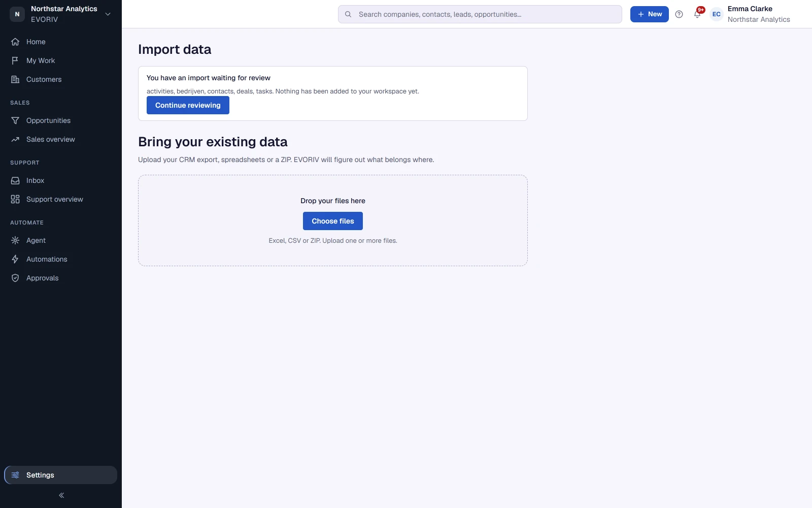Open Sales overview label
The height and width of the screenshot is (508, 812).
click(x=51, y=139)
